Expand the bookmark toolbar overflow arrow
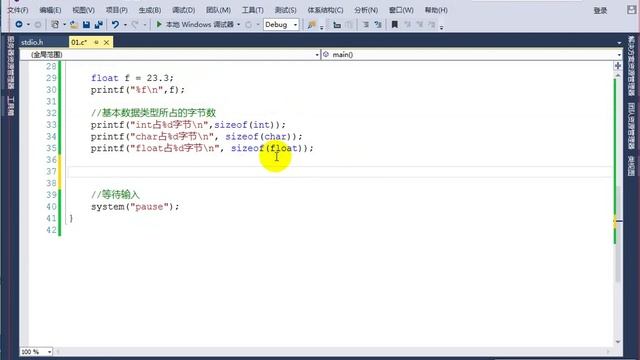Image resolution: width=640 pixels, height=360 pixels. click(442, 28)
